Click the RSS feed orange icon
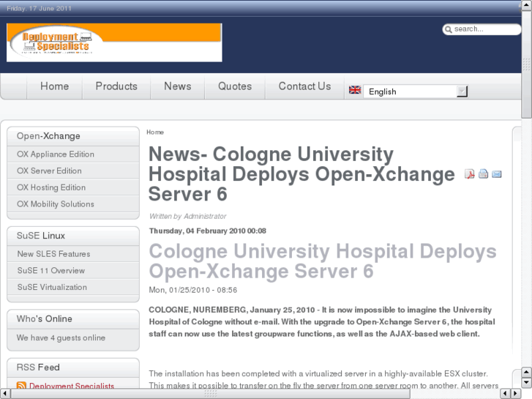Screen dimensions: 532x399 tap(21, 386)
